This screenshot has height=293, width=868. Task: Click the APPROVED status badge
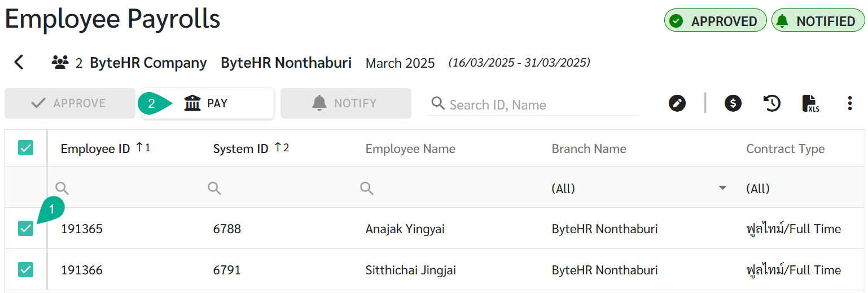[715, 21]
